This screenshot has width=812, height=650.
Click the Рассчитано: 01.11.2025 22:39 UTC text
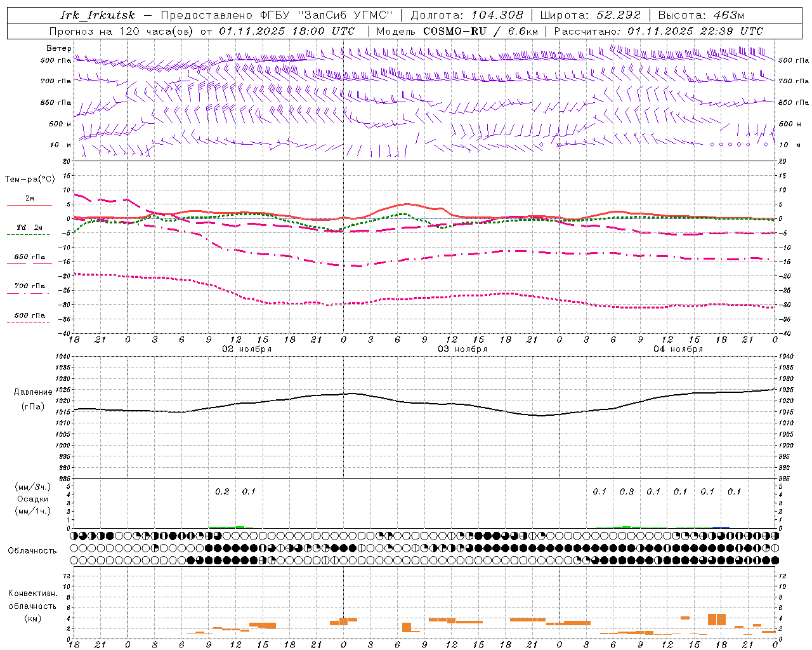pyautogui.click(x=658, y=31)
